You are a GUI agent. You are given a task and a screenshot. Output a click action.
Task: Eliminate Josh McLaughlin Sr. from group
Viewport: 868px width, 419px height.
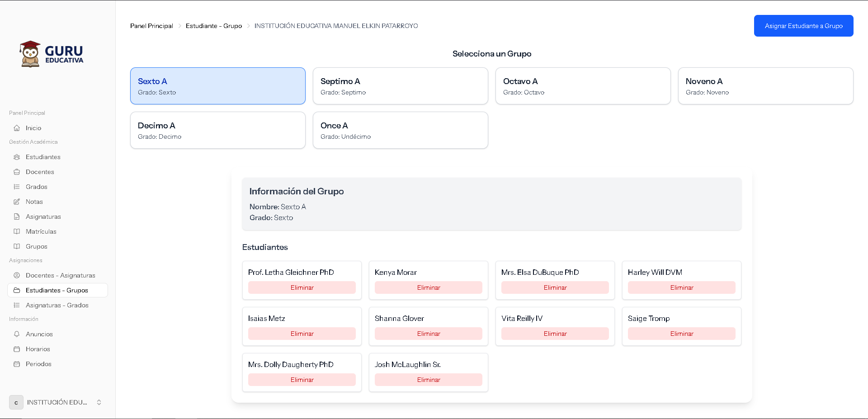coord(428,380)
